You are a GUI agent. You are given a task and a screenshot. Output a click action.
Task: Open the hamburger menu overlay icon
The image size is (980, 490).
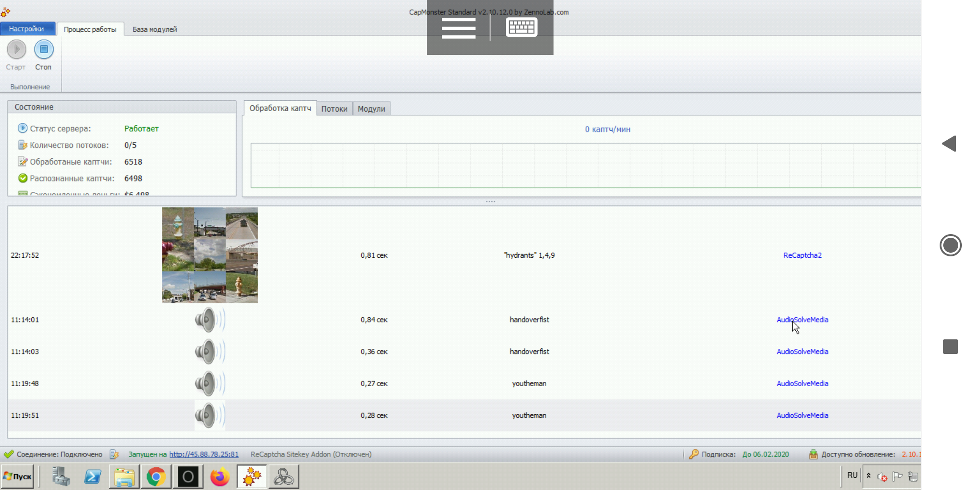(x=458, y=28)
